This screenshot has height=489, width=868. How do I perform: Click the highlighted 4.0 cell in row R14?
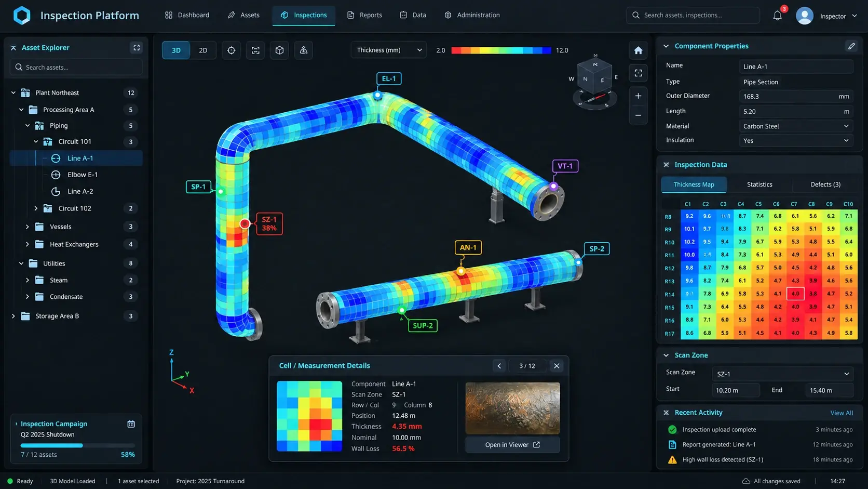coord(795,294)
